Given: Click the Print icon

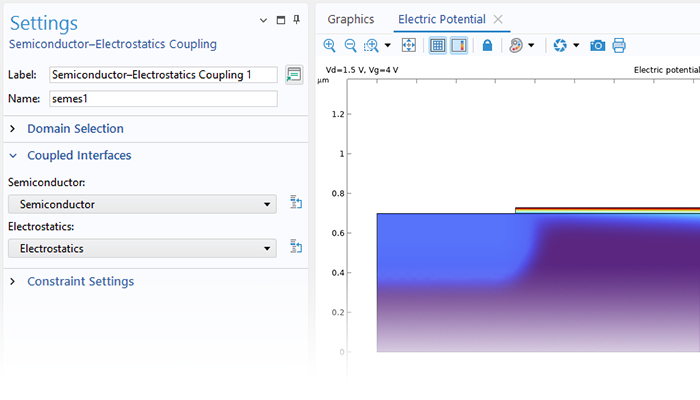Looking at the screenshot, I should [619, 45].
